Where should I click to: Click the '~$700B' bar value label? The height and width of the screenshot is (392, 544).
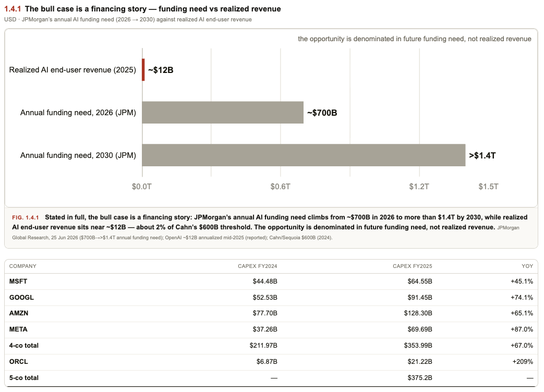point(322,113)
